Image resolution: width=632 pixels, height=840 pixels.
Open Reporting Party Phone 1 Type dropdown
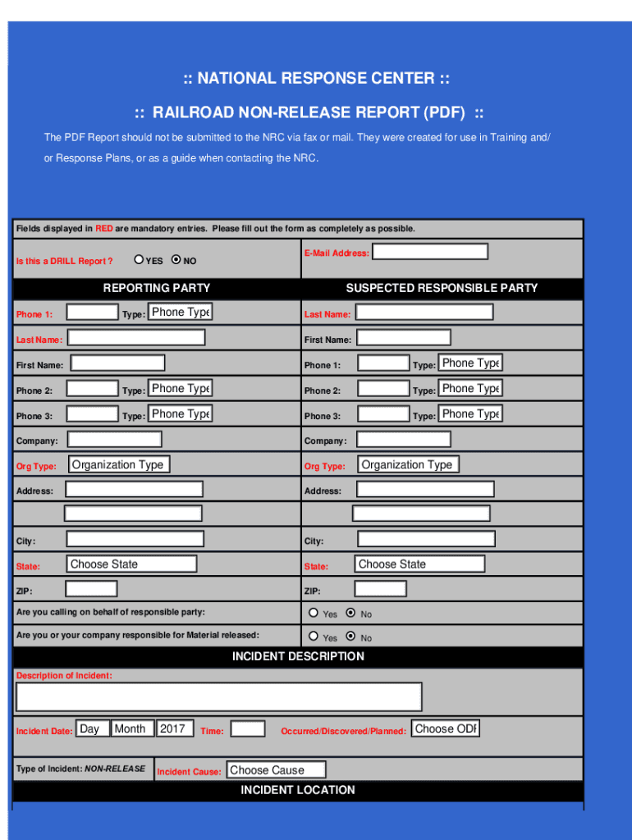tap(180, 313)
